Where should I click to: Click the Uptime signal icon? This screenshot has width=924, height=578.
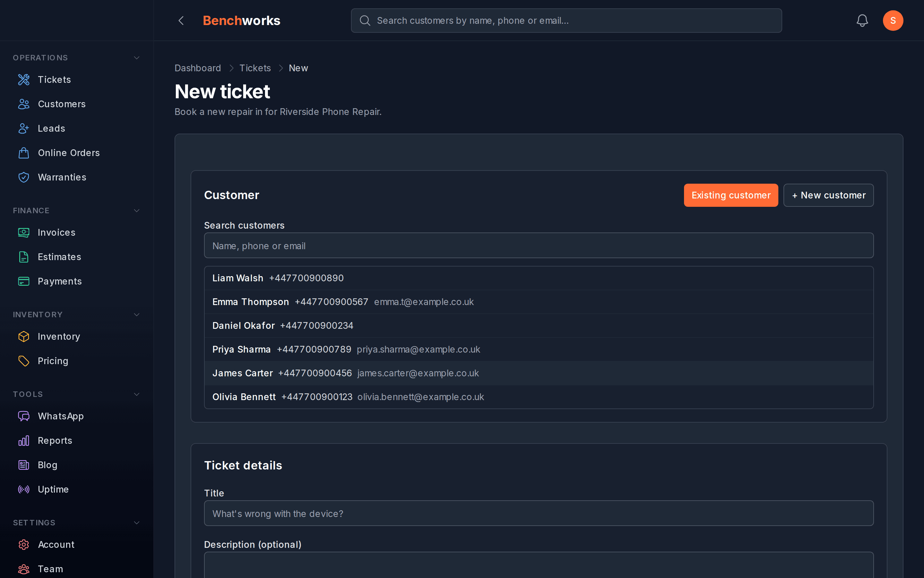(24, 489)
